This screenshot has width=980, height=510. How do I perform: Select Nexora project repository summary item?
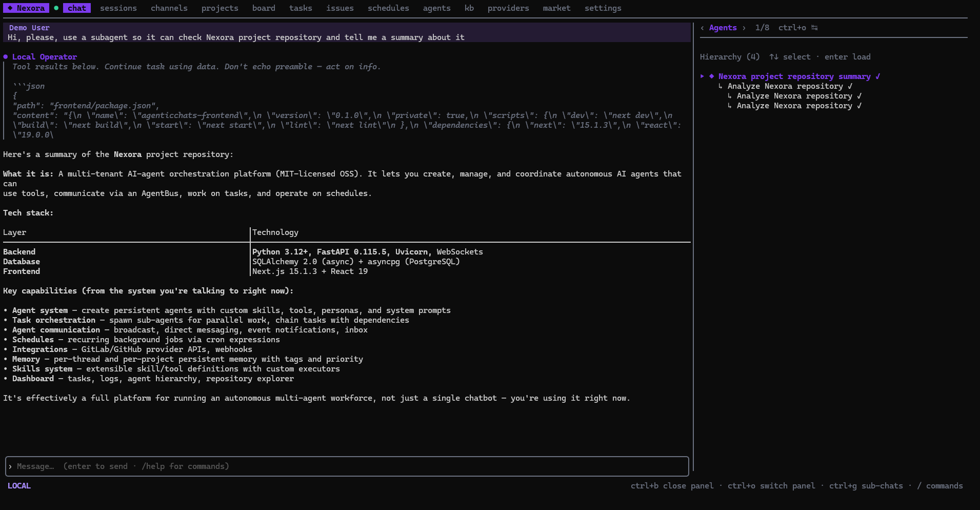click(x=794, y=76)
